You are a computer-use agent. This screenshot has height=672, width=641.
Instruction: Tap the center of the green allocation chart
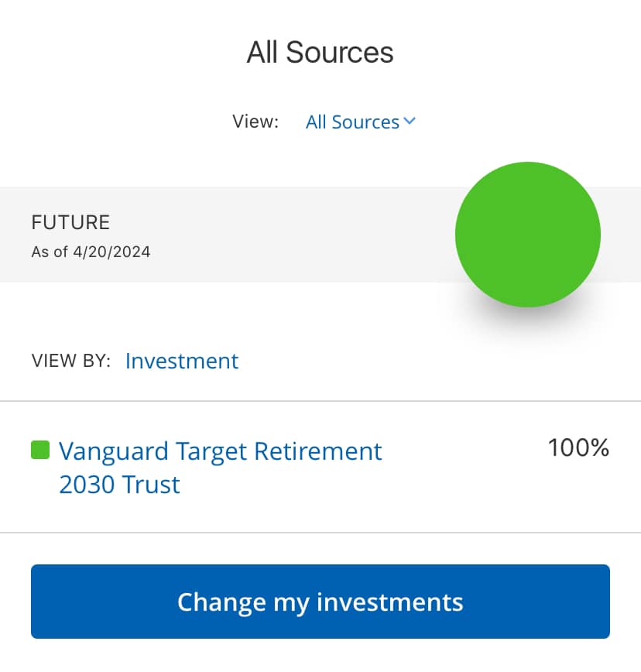pyautogui.click(x=528, y=235)
